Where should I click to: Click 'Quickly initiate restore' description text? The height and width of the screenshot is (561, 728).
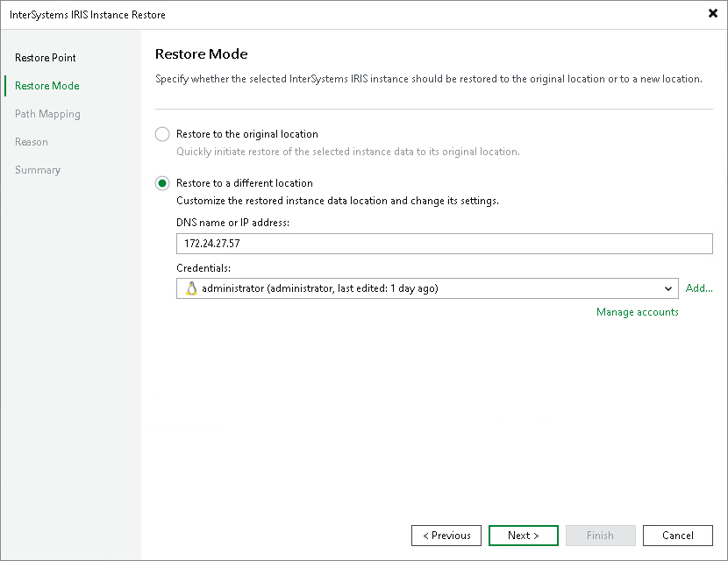point(347,152)
